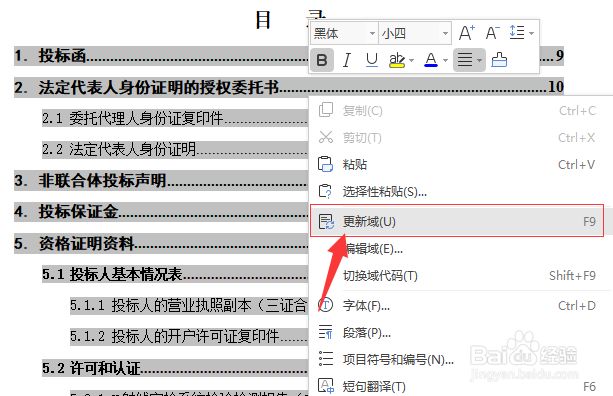Viewport: 613px width, 396px height.
Task: Click the translate icon beside 短句翻译
Action: pos(326,386)
